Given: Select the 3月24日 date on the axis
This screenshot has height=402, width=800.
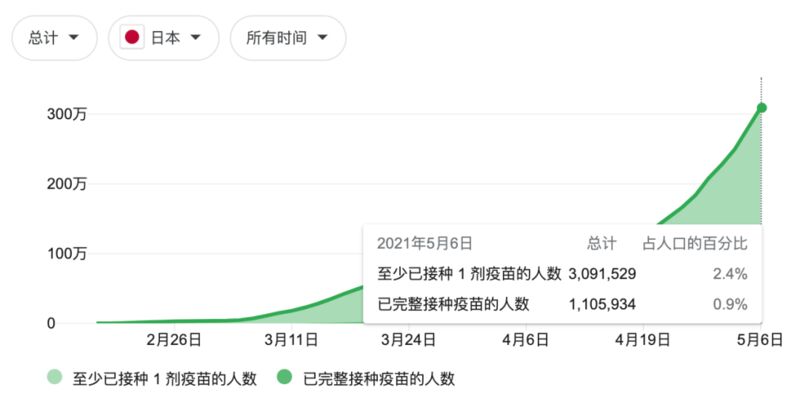Looking at the screenshot, I should (x=407, y=341).
